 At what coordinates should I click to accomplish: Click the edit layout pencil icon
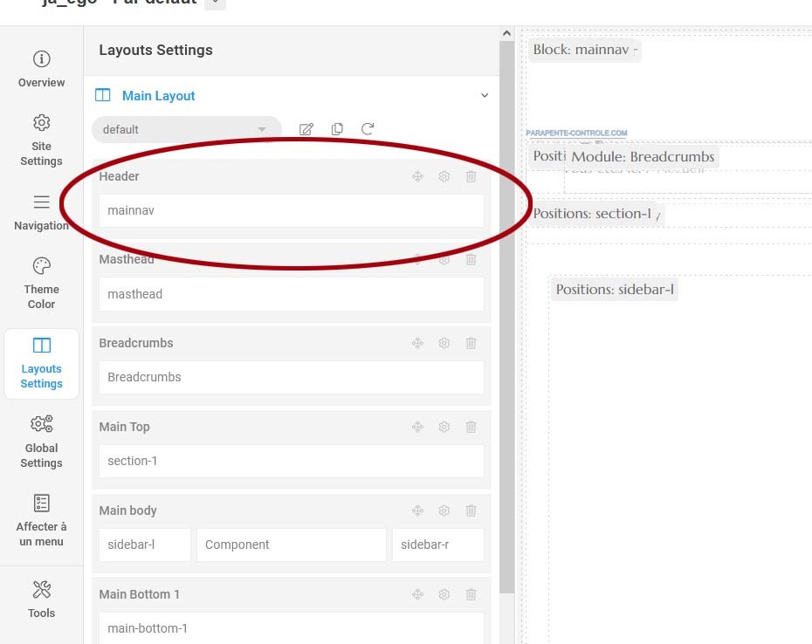click(x=306, y=129)
